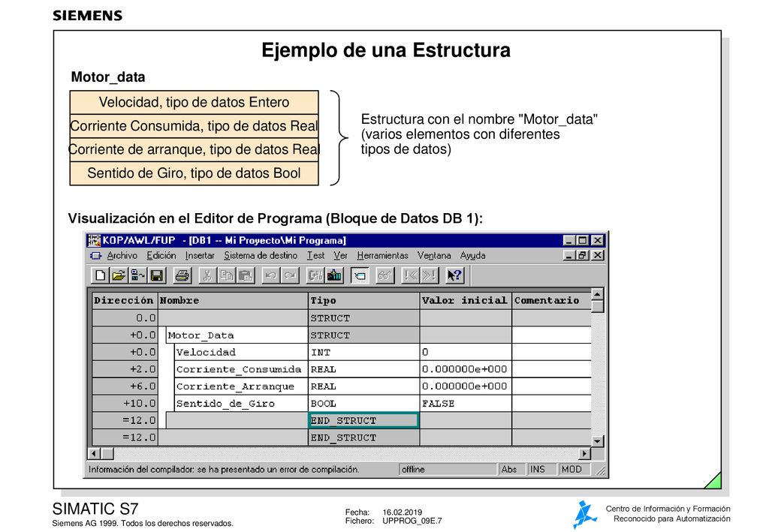769x532 pixels.
Task: Click the Cut scissors icon
Action: tap(207, 276)
